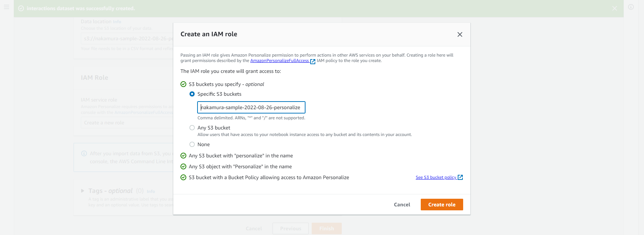Click the info icon in the import note box
This screenshot has height=235, width=644.
tap(84, 153)
